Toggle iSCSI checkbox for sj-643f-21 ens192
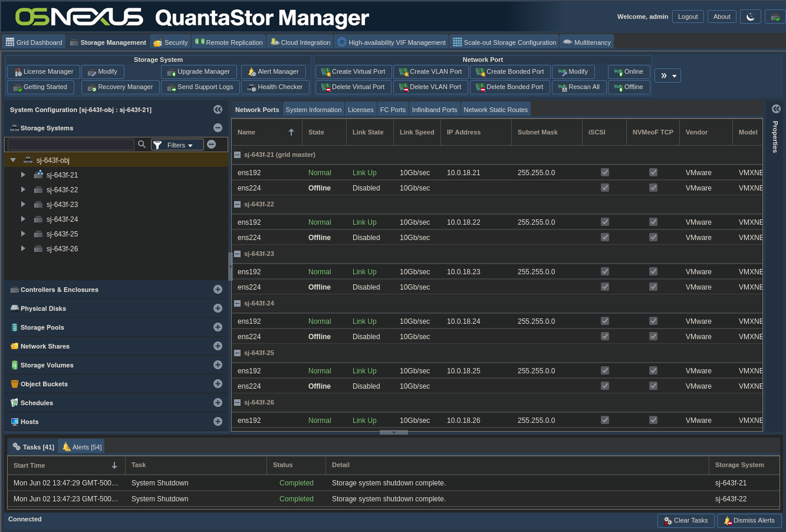Screen dimensions: 786x532 (604, 173)
